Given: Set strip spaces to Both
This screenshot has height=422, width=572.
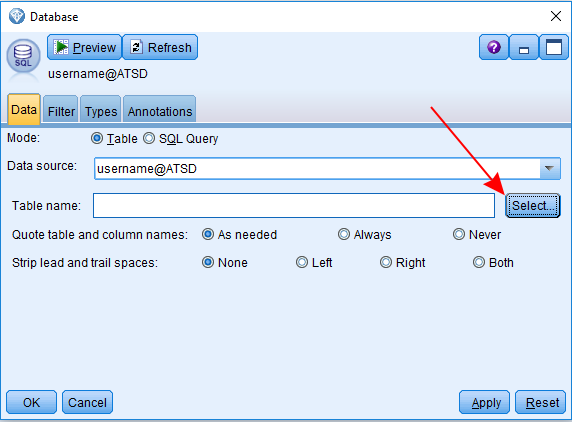Looking at the screenshot, I should (x=479, y=262).
